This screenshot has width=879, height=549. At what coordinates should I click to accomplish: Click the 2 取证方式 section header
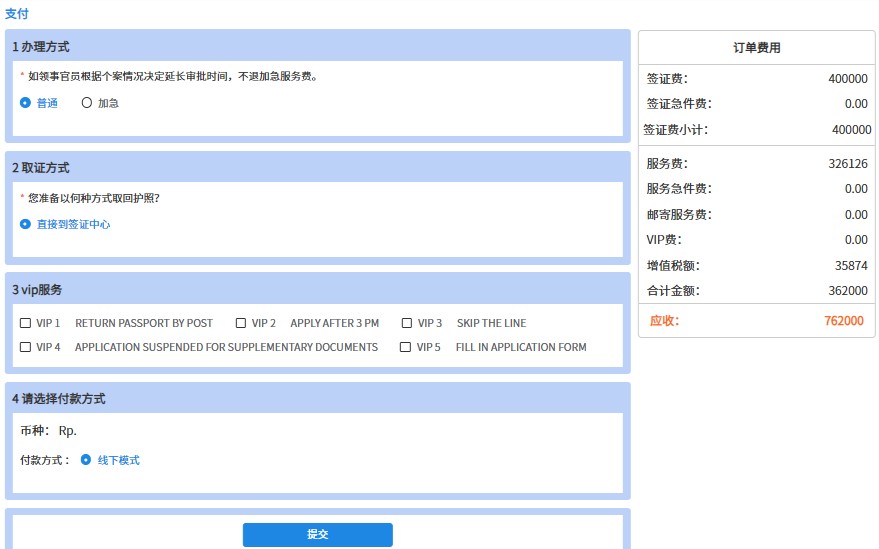point(41,168)
